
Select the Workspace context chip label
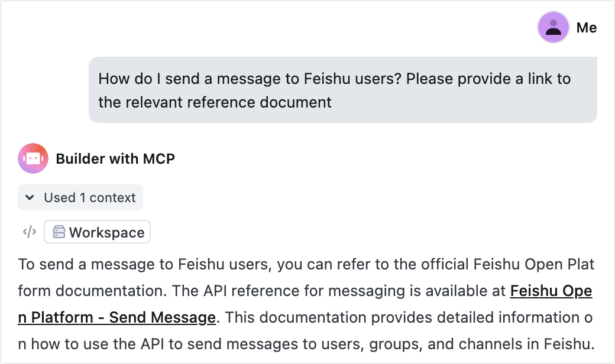[x=106, y=232]
